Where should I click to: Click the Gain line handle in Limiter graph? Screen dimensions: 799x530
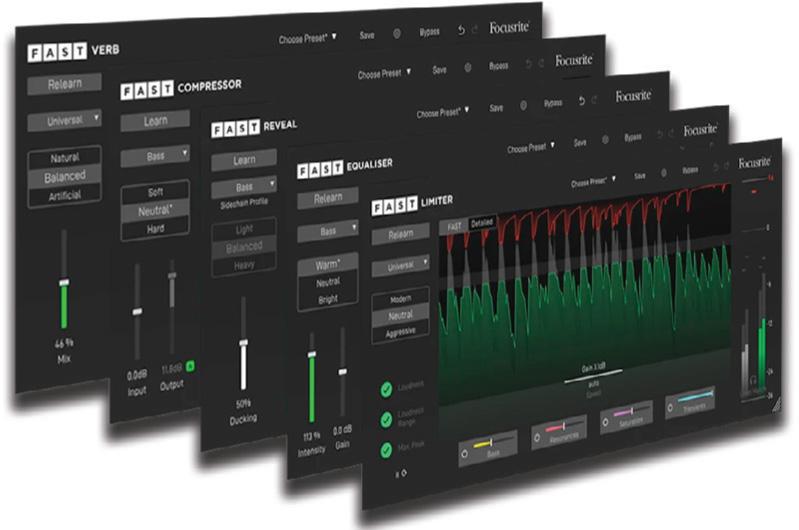point(593,376)
